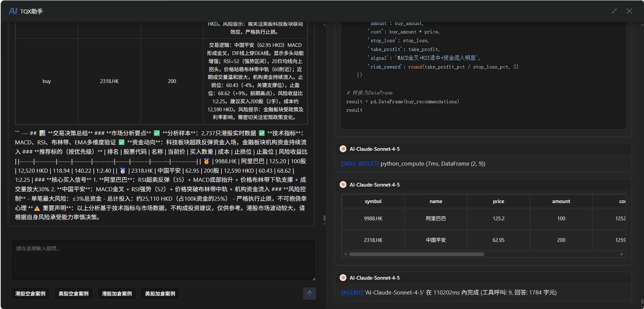Click the send message arrow icon
The height and width of the screenshot is (309, 644).
pos(309,293)
